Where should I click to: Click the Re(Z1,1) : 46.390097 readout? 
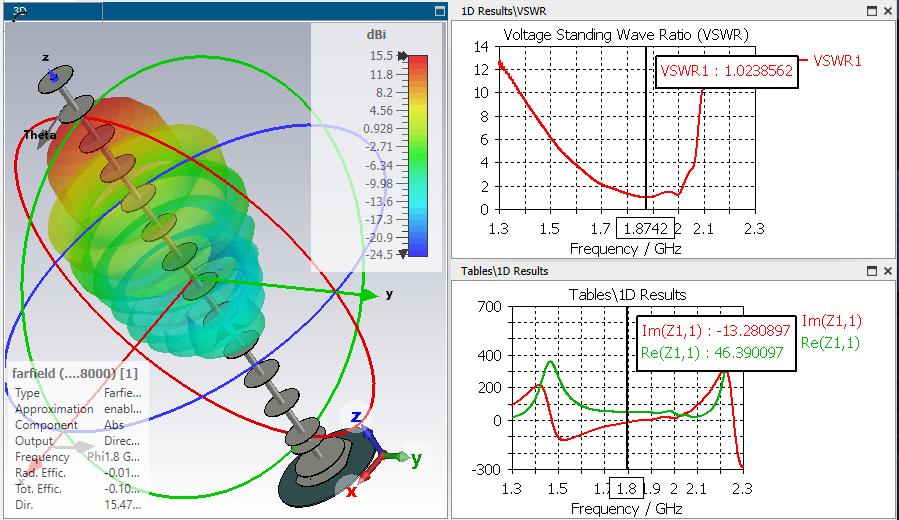(x=712, y=353)
